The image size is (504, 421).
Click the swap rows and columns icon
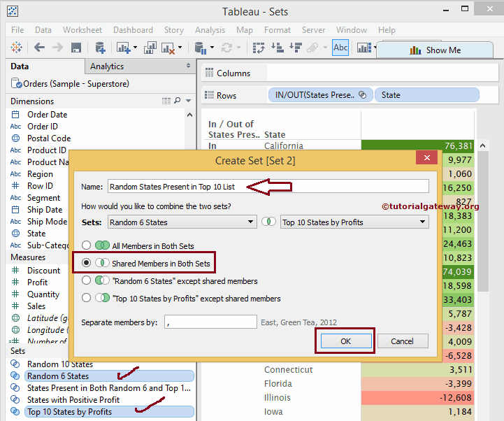click(x=259, y=48)
